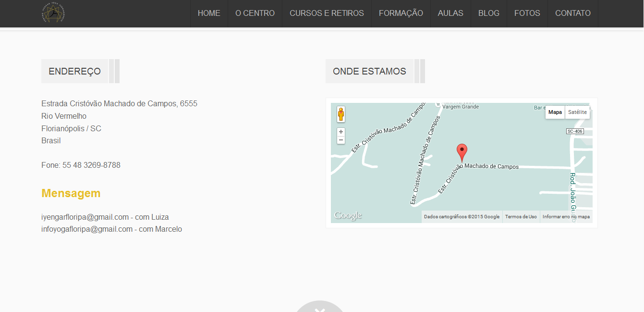Select the infoyogafloripa@gmail.com email text
Image resolution: width=644 pixels, height=312 pixels.
point(87,229)
